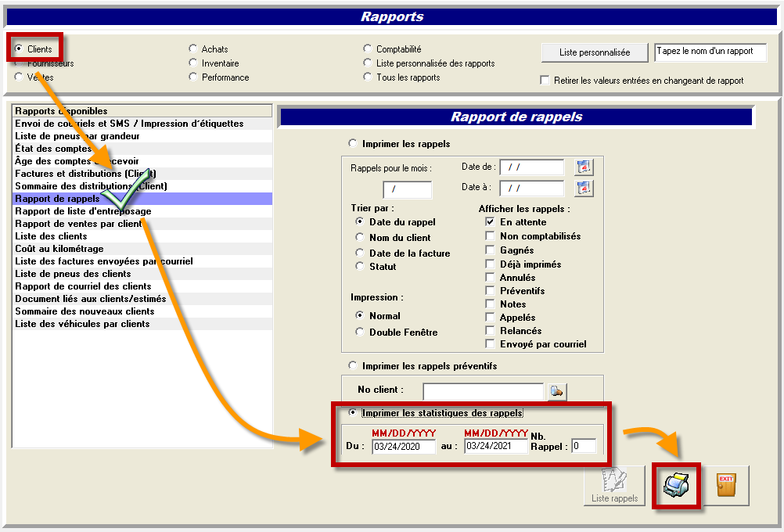
Task: Check the Gagnés checkbox
Action: pos(490,250)
